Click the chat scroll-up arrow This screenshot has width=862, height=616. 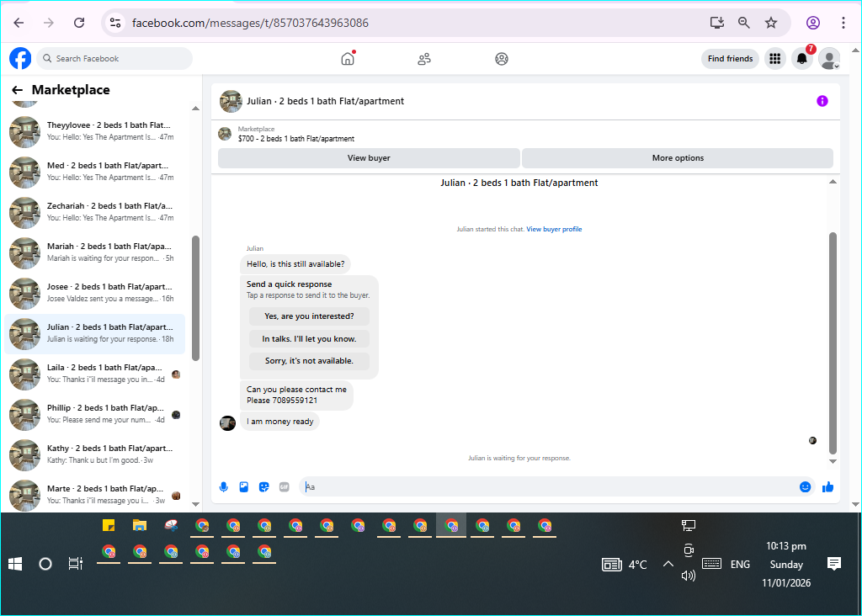pos(833,182)
